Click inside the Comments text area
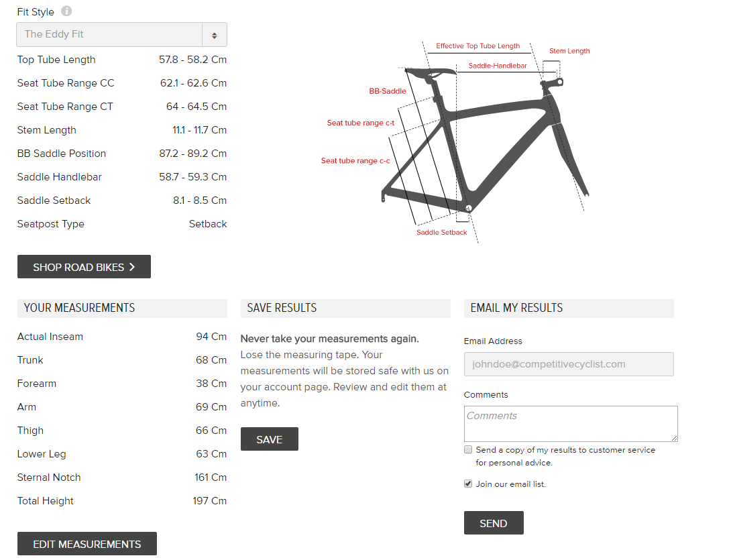 pos(570,423)
